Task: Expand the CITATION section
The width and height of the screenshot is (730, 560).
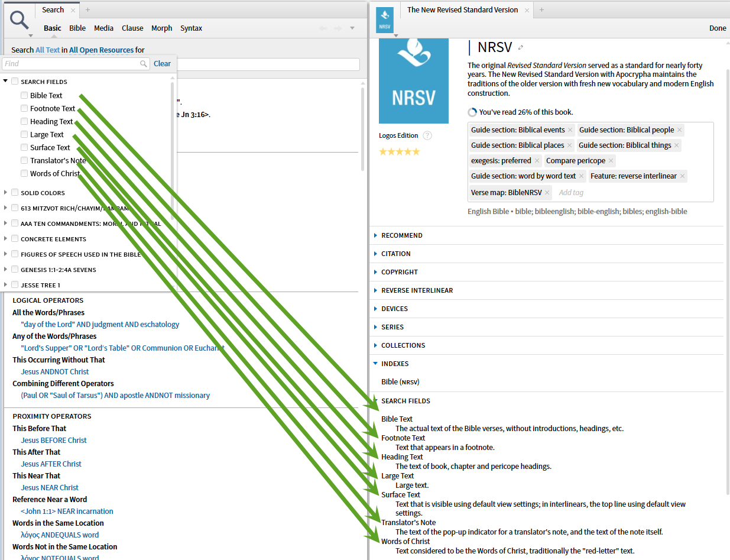Action: [375, 254]
